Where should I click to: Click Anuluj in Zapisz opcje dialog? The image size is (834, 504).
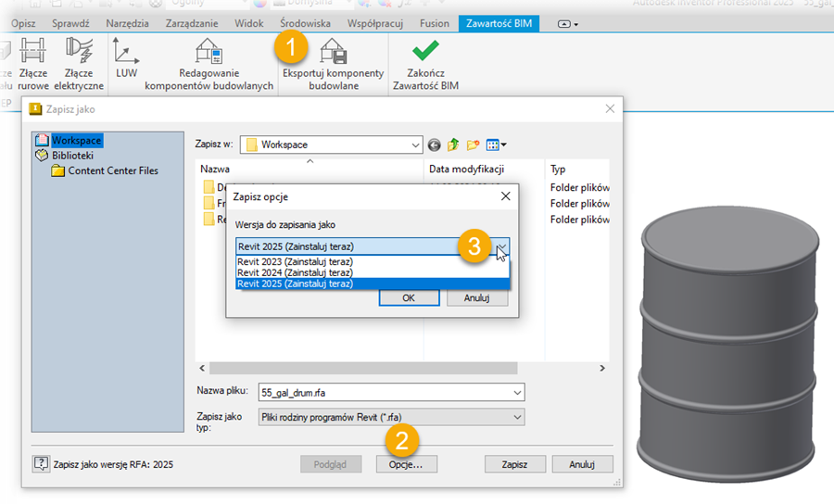coord(476,297)
